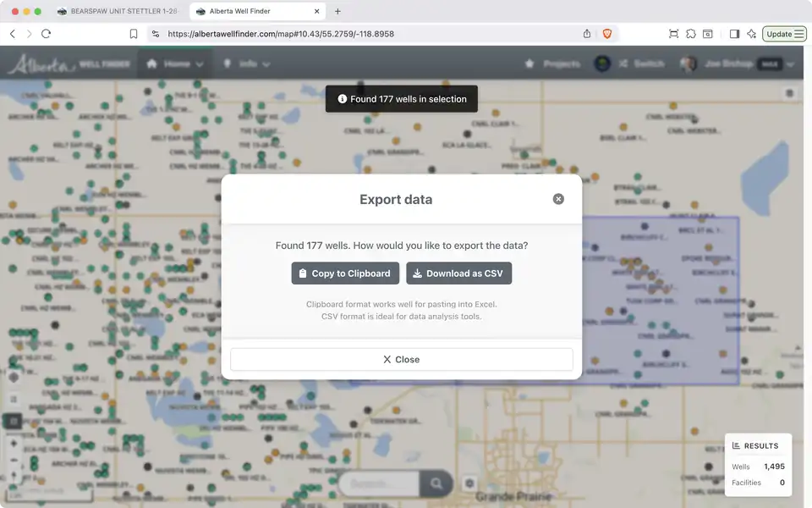The width and height of the screenshot is (812, 508).
Task: Click the map search magnifier button
Action: click(x=436, y=483)
